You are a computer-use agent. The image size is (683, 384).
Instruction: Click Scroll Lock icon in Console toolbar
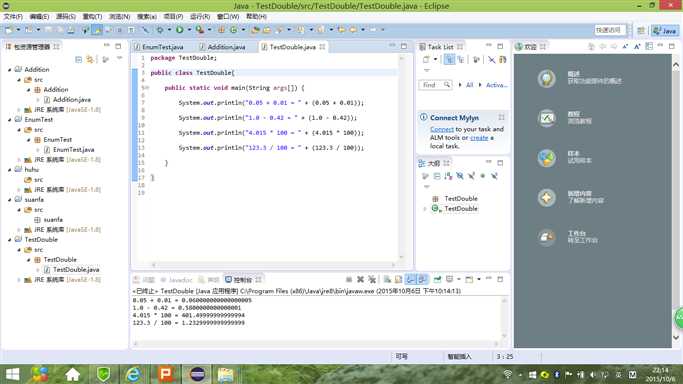398,280
